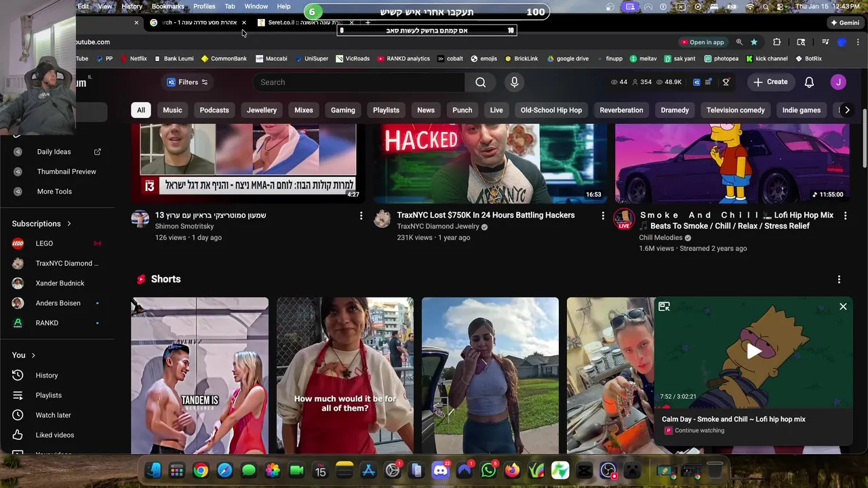Image resolution: width=868 pixels, height=488 pixels.
Task: Click in the YouTube Search field
Action: point(359,82)
